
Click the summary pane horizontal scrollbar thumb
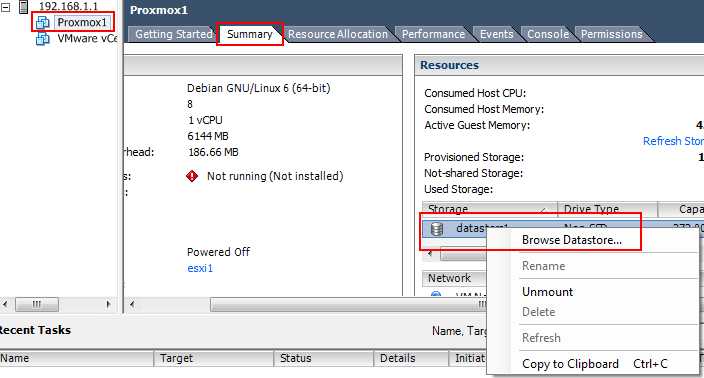[x=349, y=305]
